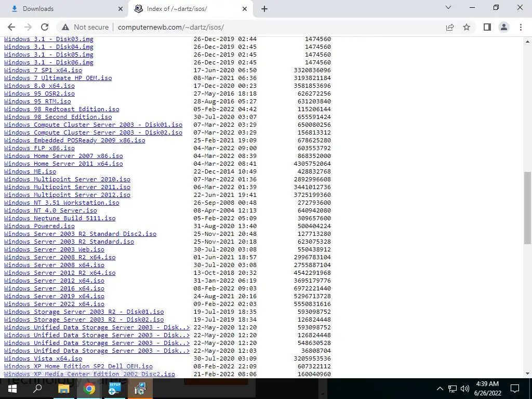
Task: Download Windows ME.iso
Action: click(30, 171)
